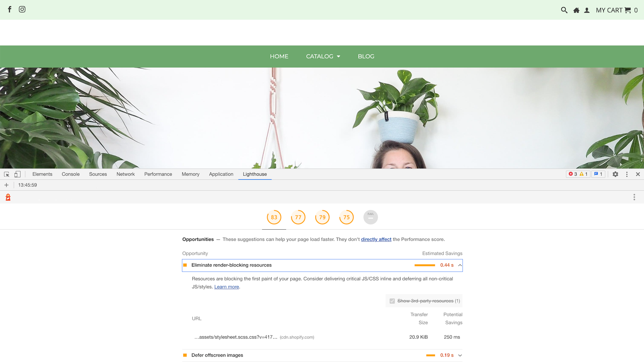Click the red Lighthouse logo icon
The height and width of the screenshot is (362, 644).
tap(7, 197)
